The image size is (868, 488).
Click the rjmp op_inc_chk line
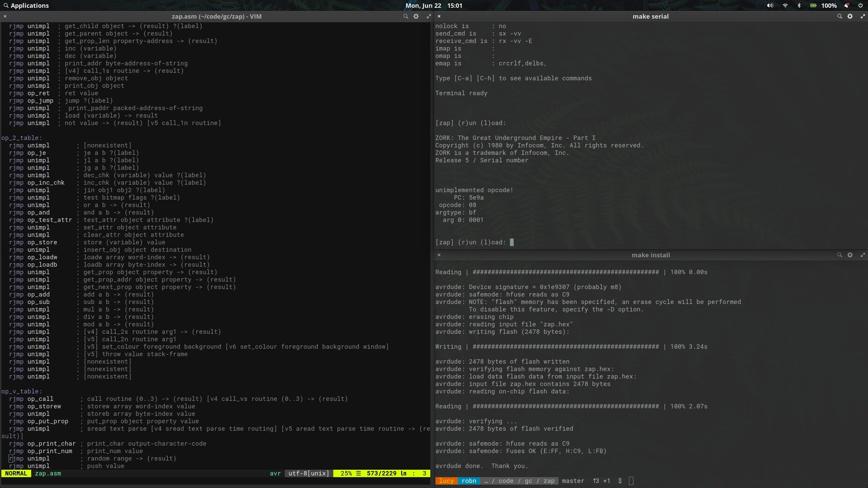(107, 183)
